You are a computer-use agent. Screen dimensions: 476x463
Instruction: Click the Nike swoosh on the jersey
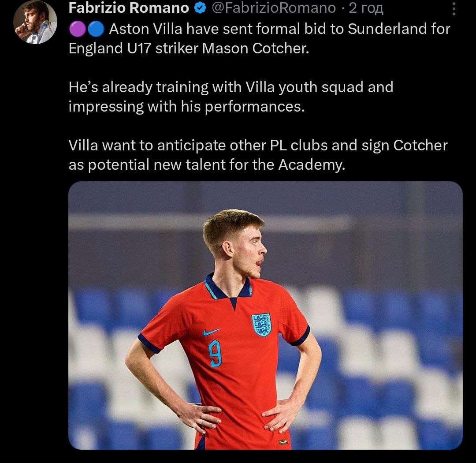[212, 332]
